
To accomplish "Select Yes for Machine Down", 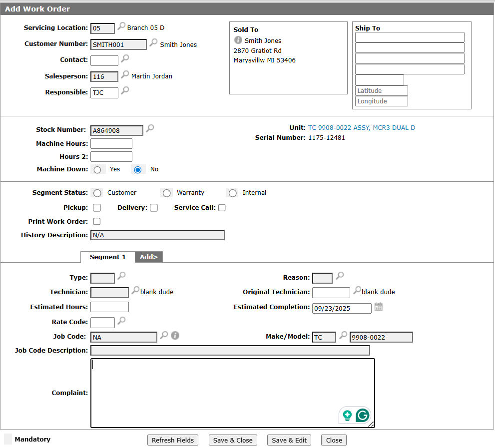I will click(x=97, y=170).
